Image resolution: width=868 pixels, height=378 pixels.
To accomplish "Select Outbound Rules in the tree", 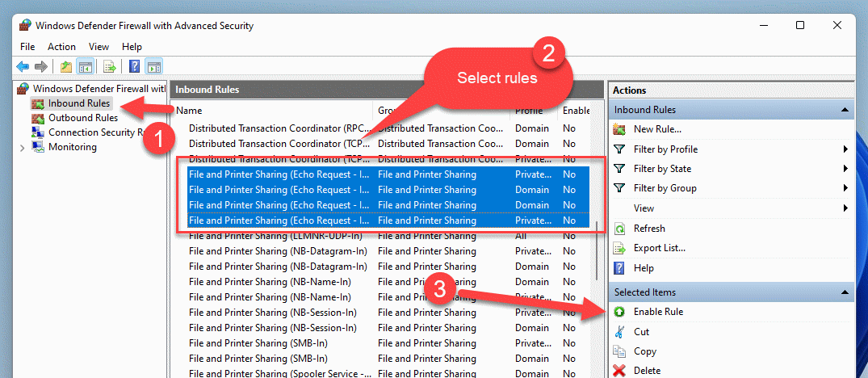I will pos(83,118).
